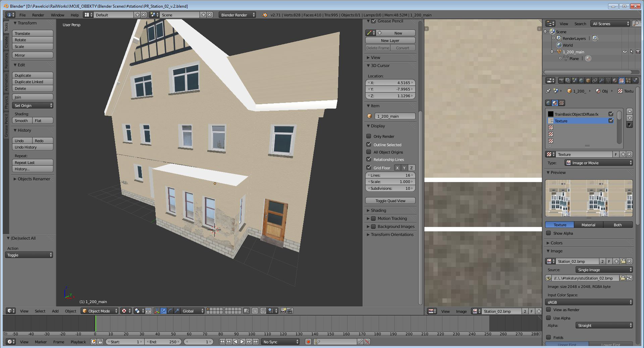Viewport: 644px width, 348px height.
Task: Open the Object Constraints chain-link tab
Action: [x=594, y=80]
